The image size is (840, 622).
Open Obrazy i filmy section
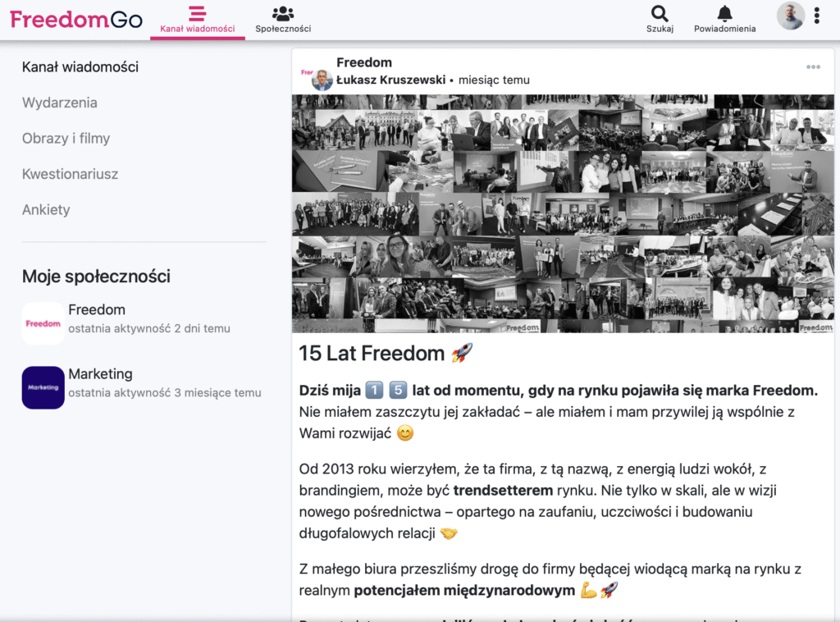[66, 139]
